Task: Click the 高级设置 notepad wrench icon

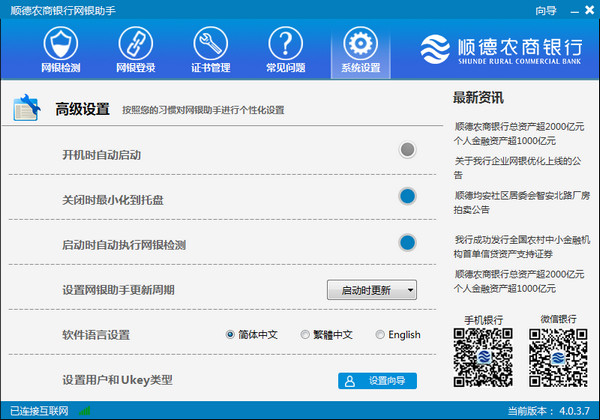Action: [27, 108]
